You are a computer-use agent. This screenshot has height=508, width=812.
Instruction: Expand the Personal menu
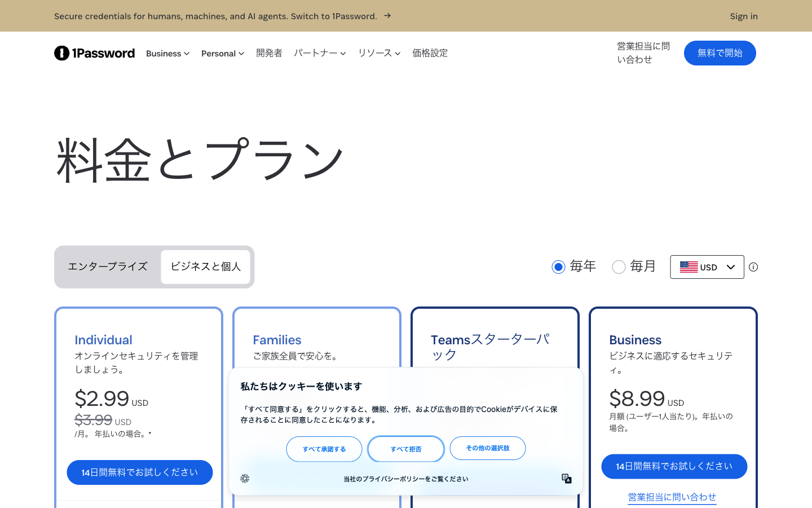coord(223,54)
